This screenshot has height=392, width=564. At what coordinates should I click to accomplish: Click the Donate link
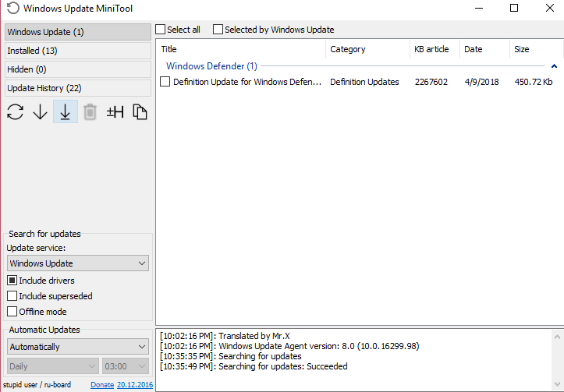coord(102,385)
